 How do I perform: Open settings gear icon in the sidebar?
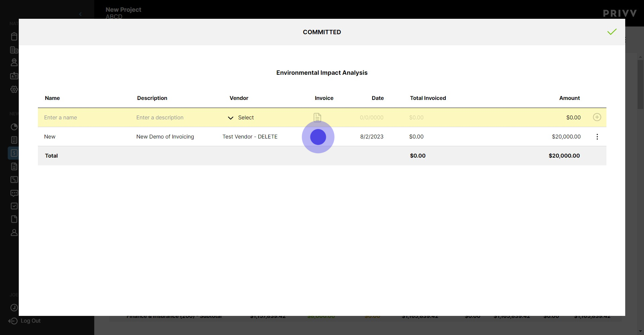(x=14, y=89)
